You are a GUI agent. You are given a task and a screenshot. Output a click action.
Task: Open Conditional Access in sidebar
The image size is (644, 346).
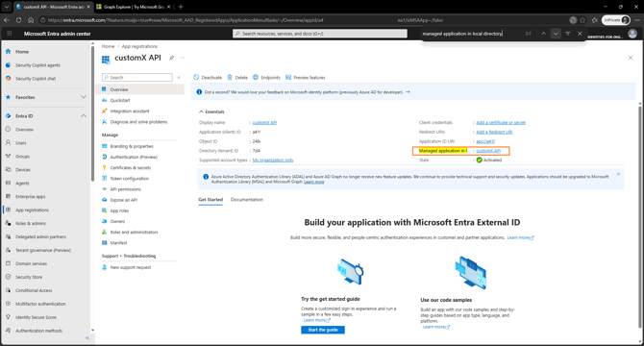[34, 290]
